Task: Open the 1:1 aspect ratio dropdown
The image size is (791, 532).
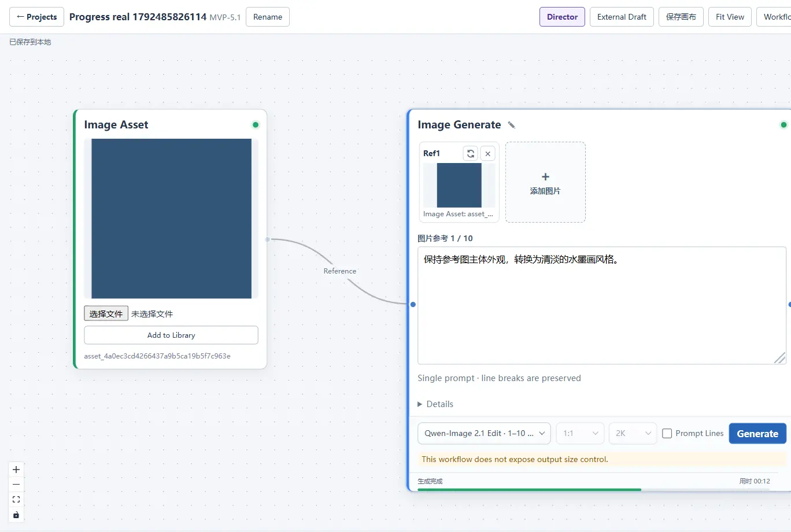Action: [580, 434]
